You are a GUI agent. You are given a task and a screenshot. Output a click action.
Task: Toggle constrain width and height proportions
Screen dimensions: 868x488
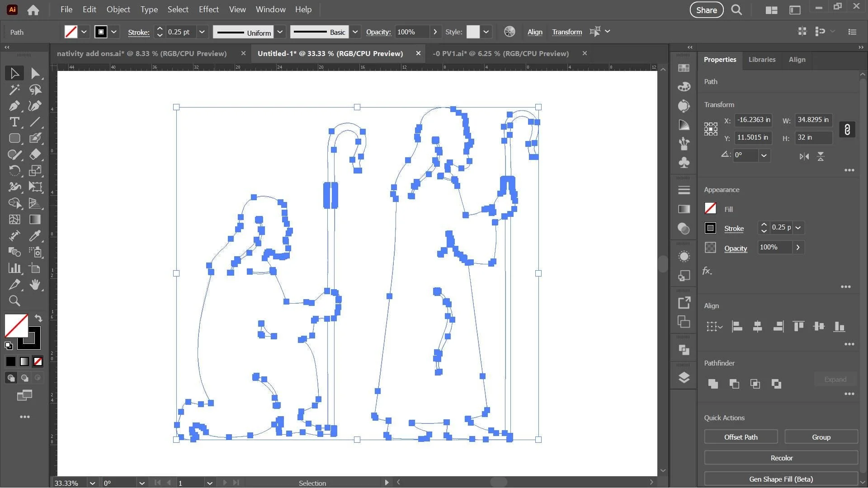point(847,130)
